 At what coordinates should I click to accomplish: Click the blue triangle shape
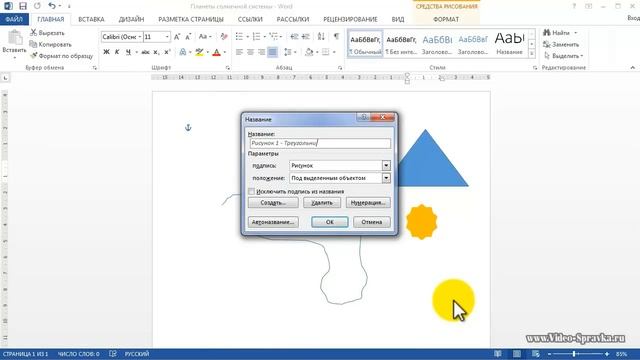point(433,163)
